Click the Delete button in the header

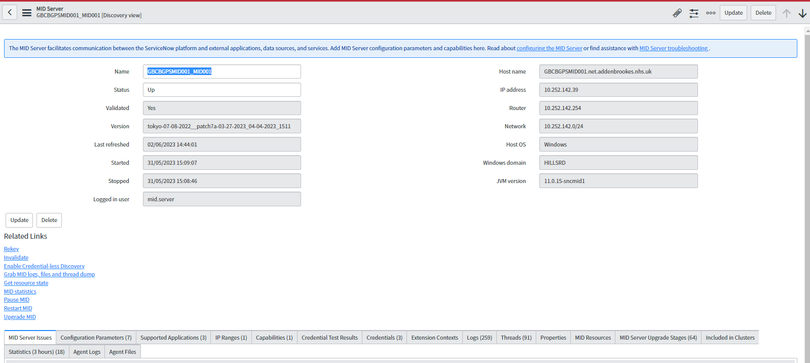[x=763, y=13]
